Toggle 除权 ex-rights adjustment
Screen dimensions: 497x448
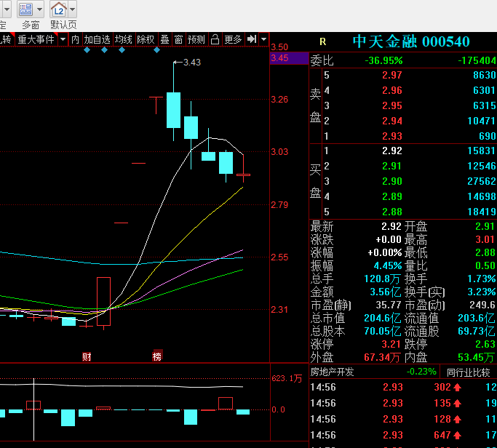[x=146, y=39]
